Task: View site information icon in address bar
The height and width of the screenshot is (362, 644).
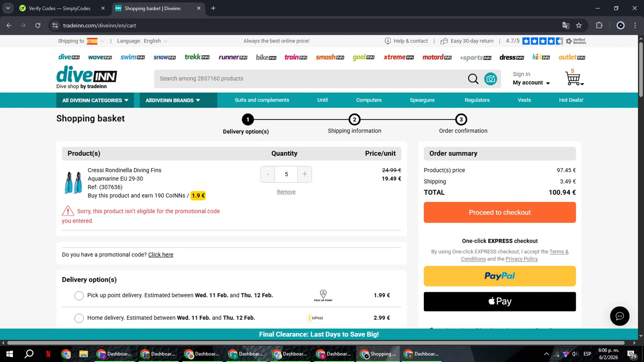Action: point(55,25)
